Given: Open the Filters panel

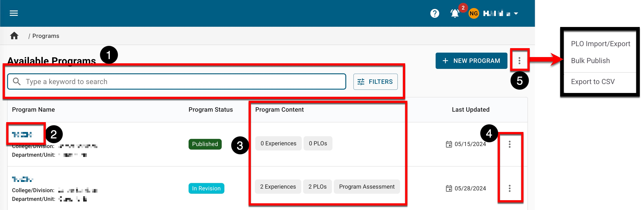Looking at the screenshot, I should pyautogui.click(x=375, y=82).
